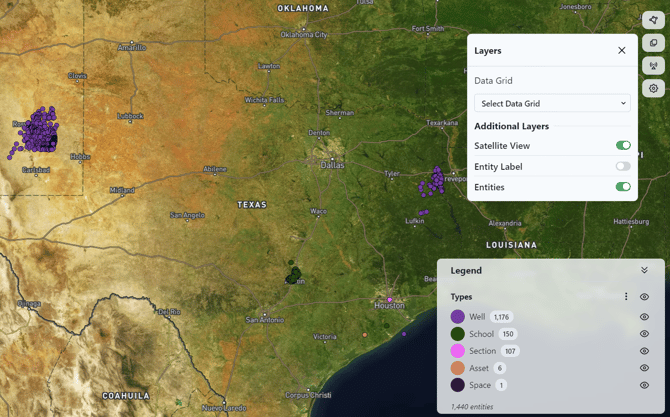Open map settings gear icon
Image resolution: width=670 pixels, height=417 pixels.
click(x=653, y=88)
